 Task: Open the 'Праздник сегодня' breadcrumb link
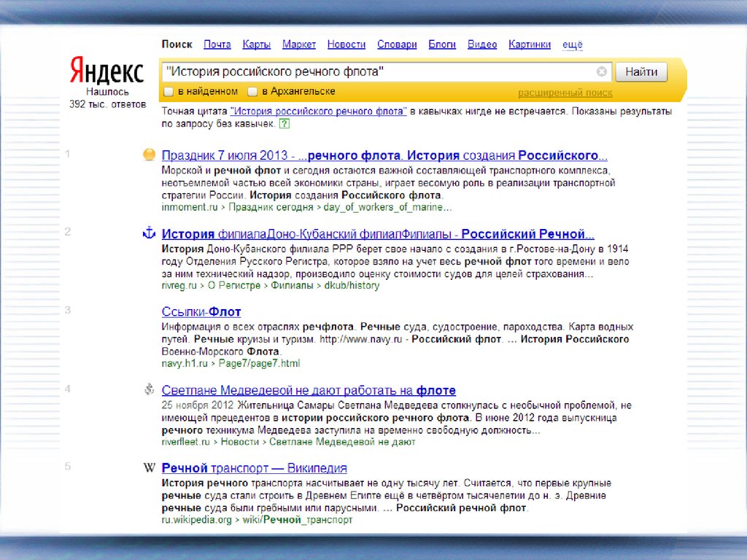[x=271, y=207]
